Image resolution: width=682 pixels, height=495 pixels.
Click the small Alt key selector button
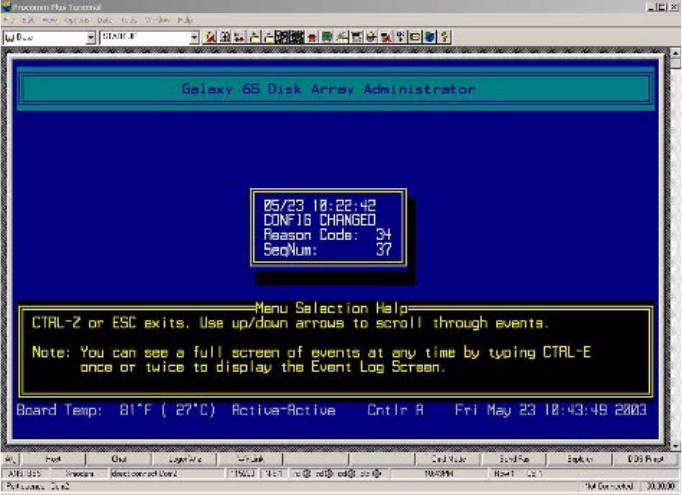click(x=11, y=459)
